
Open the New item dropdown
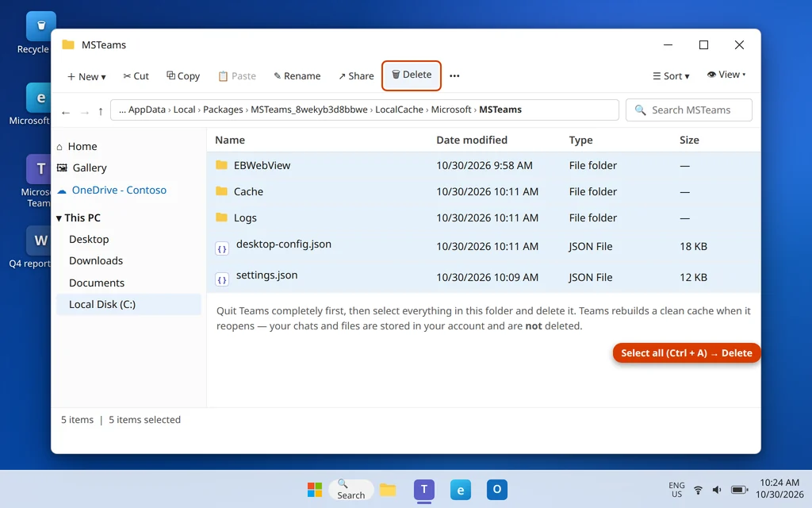(86, 76)
